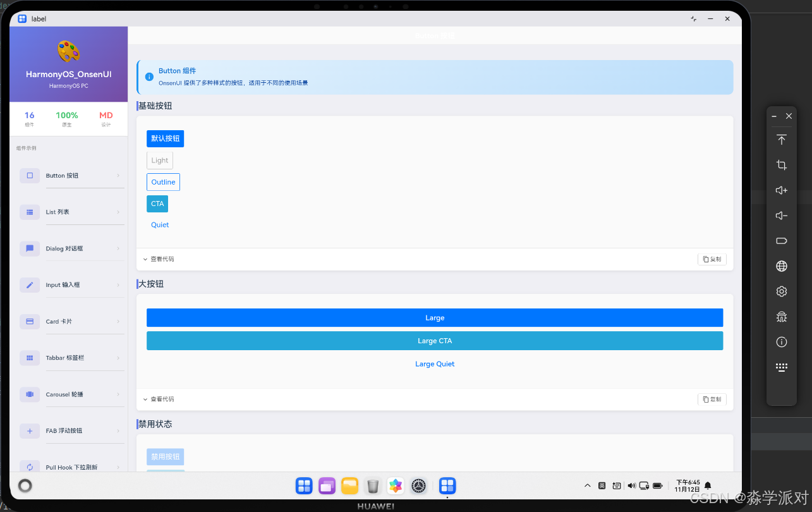Screen dimensions: 812x512
Task: Expand the system tray caret
Action: [588, 486]
